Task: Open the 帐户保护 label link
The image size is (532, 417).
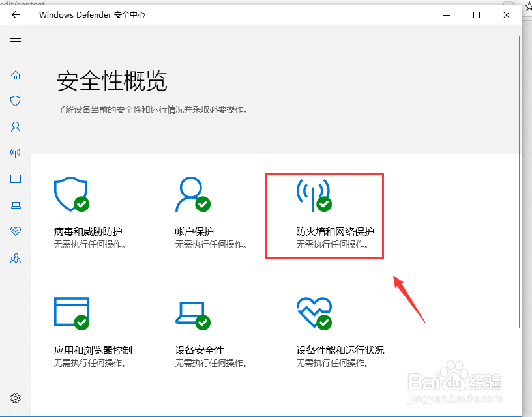Action: (x=194, y=231)
